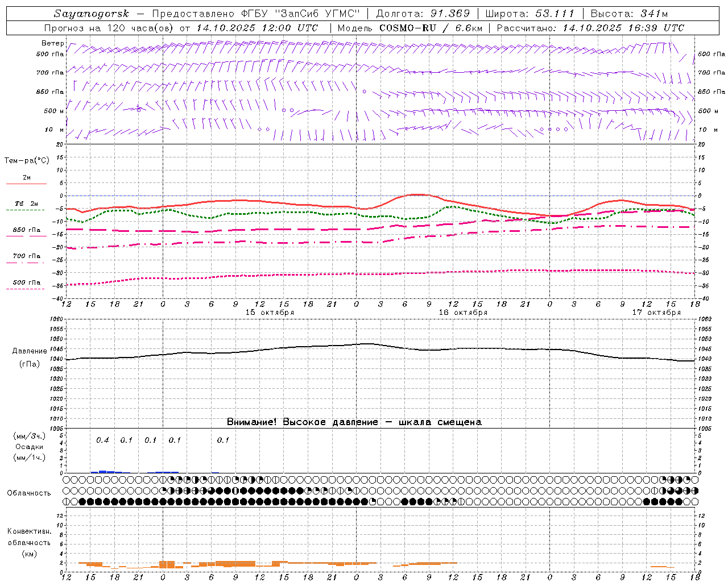
Task: Click the (мм/3ч.) precipitation unit label
Action: (30, 436)
